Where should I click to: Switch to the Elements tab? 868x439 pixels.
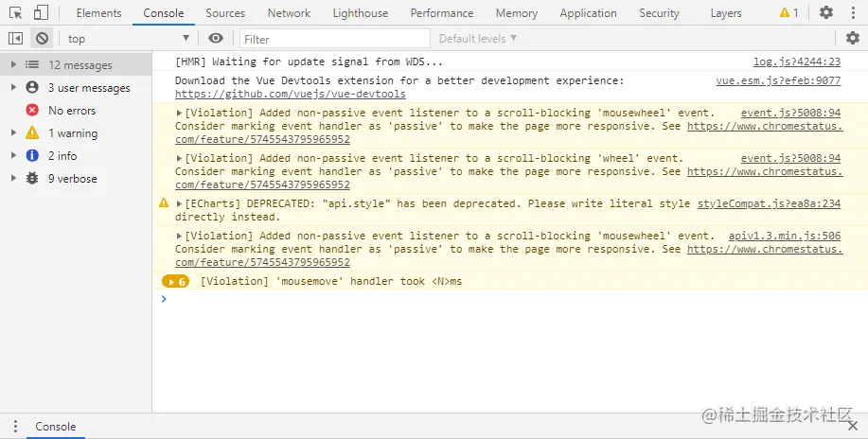[x=98, y=12]
